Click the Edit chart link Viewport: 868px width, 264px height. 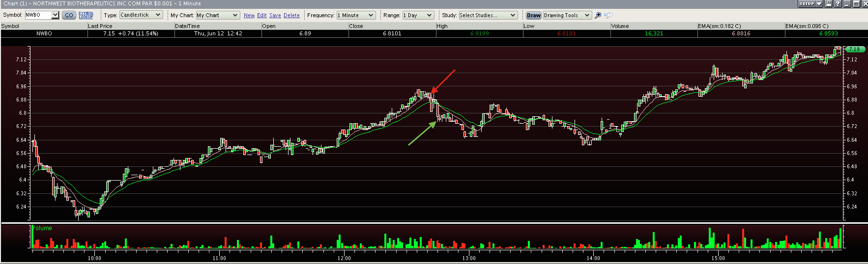click(262, 15)
